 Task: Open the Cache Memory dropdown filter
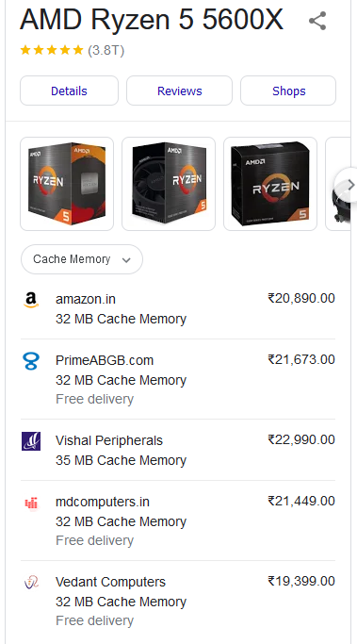click(82, 259)
